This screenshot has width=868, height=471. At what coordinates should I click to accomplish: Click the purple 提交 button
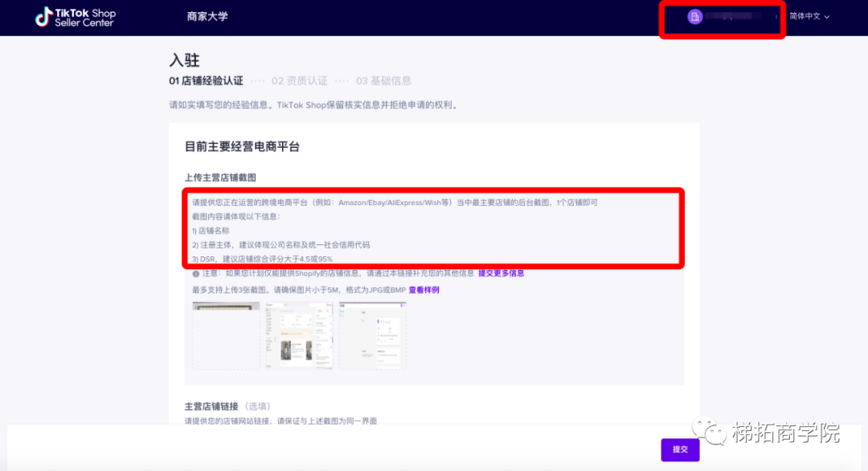(680, 449)
